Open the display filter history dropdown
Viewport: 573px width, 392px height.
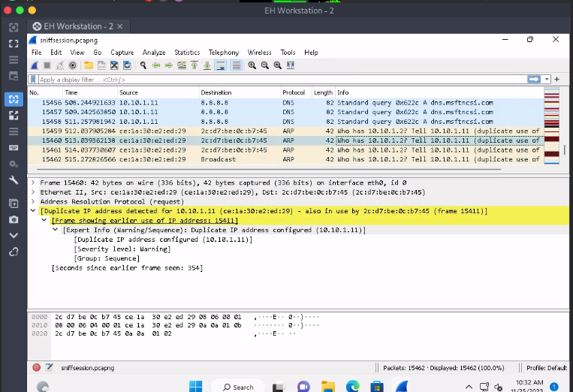point(547,79)
